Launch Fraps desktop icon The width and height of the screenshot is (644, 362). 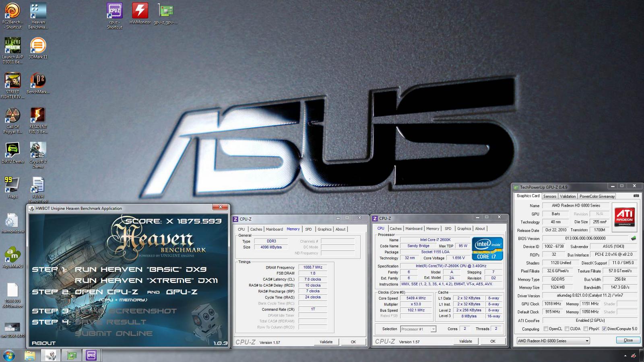pos(12,188)
